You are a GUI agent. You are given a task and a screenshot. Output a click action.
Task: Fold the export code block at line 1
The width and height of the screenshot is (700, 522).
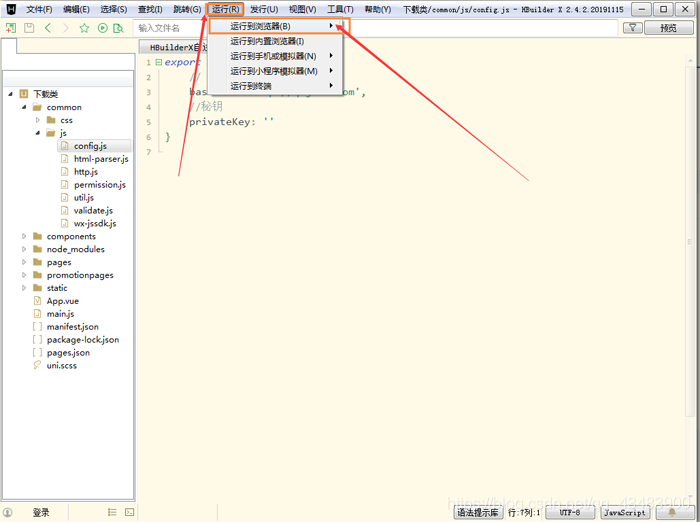(158, 63)
